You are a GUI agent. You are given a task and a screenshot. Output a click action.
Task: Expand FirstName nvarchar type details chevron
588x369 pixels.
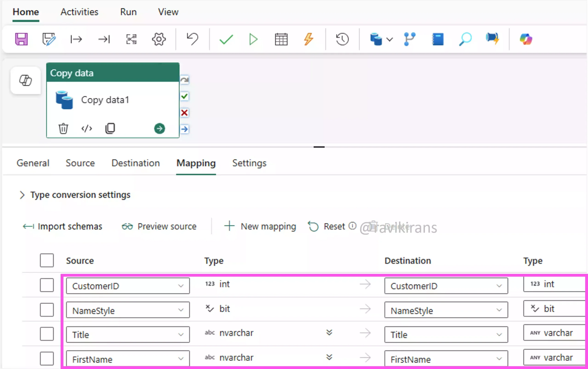(329, 357)
